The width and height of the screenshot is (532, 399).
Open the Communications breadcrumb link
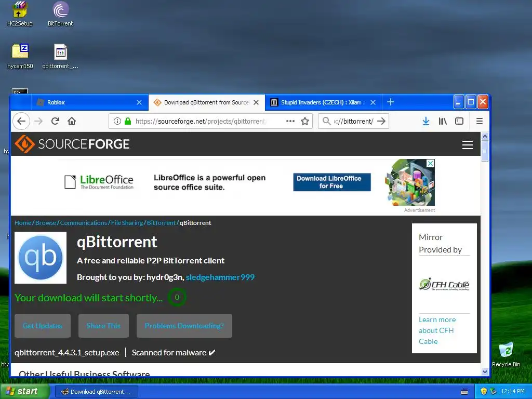click(x=84, y=223)
